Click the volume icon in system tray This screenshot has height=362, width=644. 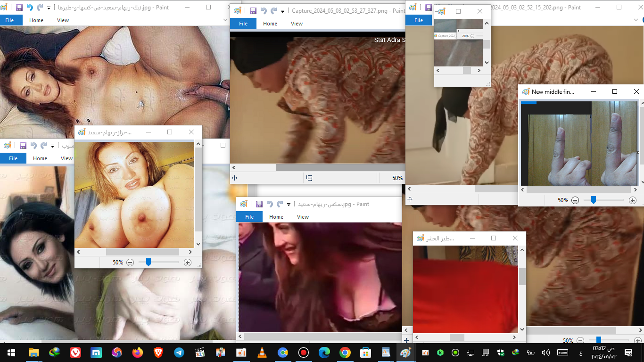pyautogui.click(x=546, y=353)
